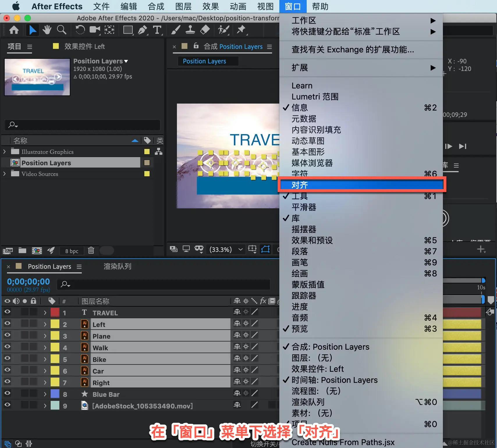Viewport: 497px width, 448px height.
Task: Select the Hand tool
Action: point(47,30)
